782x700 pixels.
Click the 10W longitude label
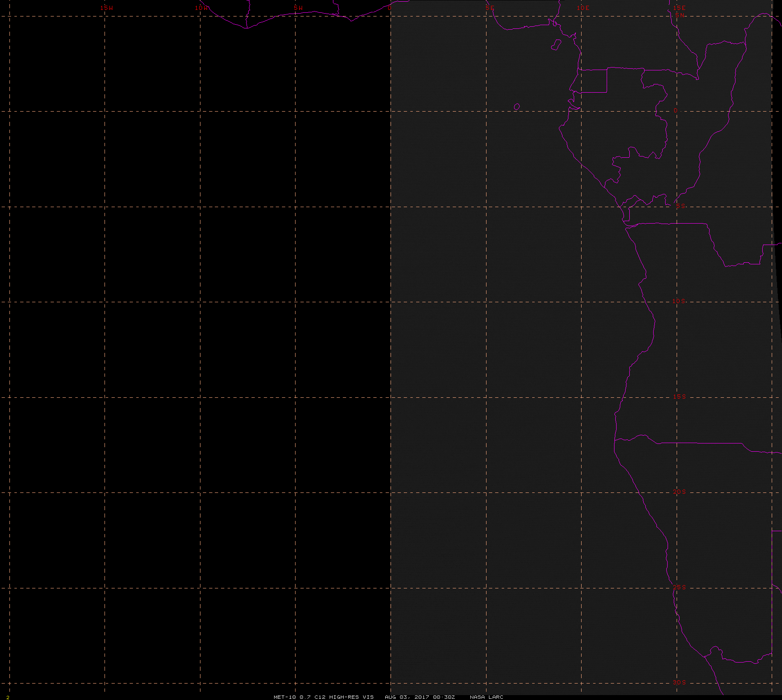pyautogui.click(x=202, y=8)
